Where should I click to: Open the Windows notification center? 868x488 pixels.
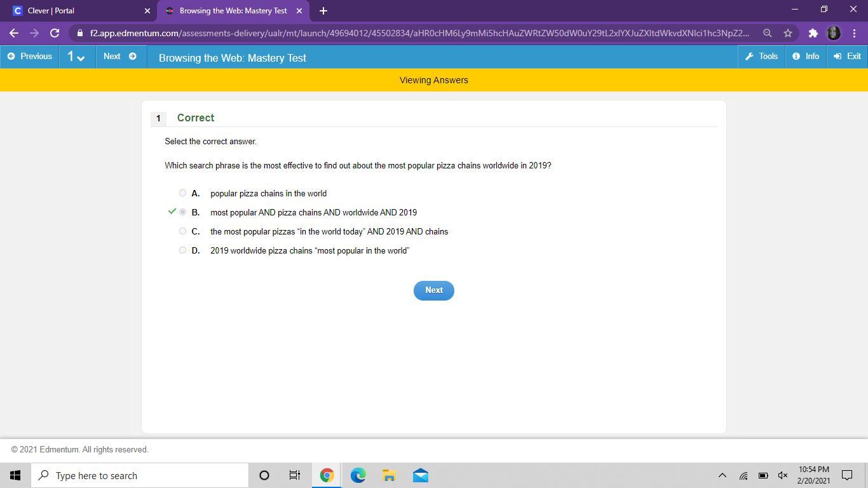point(847,475)
